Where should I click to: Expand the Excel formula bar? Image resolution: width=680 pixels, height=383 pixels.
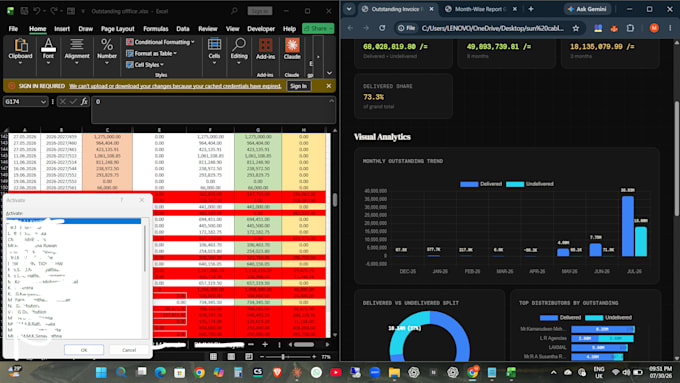[x=331, y=101]
